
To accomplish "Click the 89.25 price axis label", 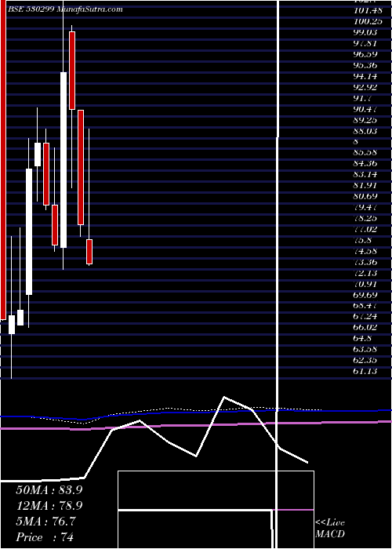I will pyautogui.click(x=365, y=120).
